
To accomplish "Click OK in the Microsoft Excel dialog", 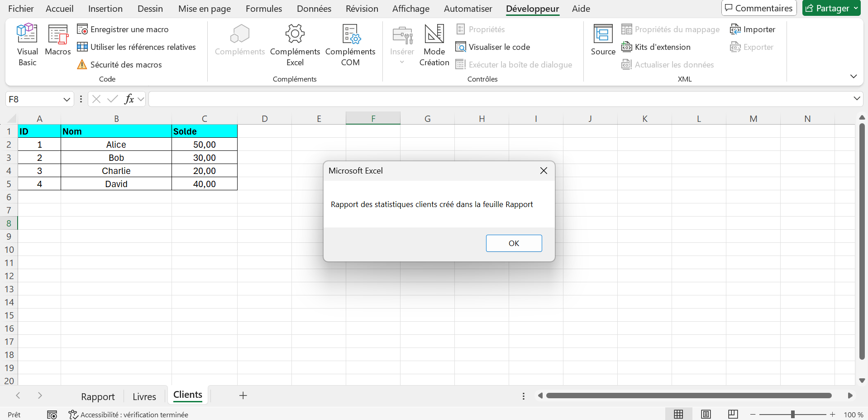I will tap(514, 243).
